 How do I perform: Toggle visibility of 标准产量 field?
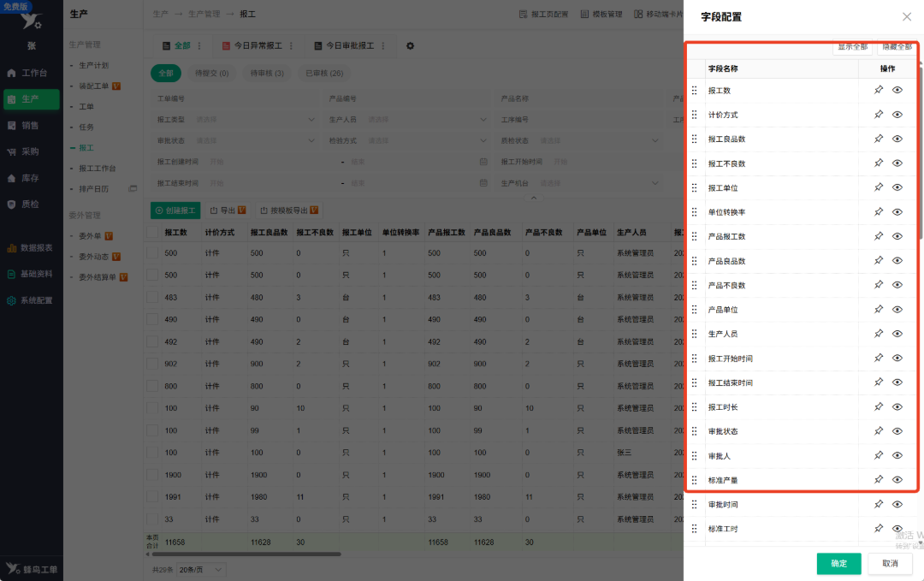click(x=897, y=480)
